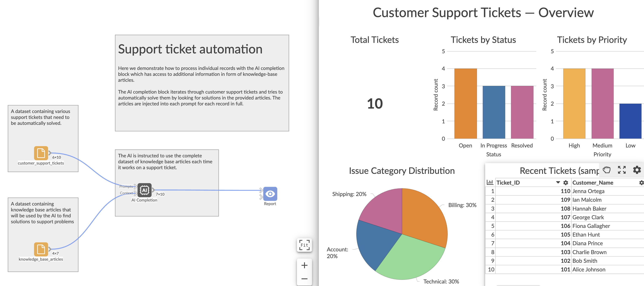644x286 pixels.
Task: Click the Ticket_ID column header label
Action: click(508, 183)
